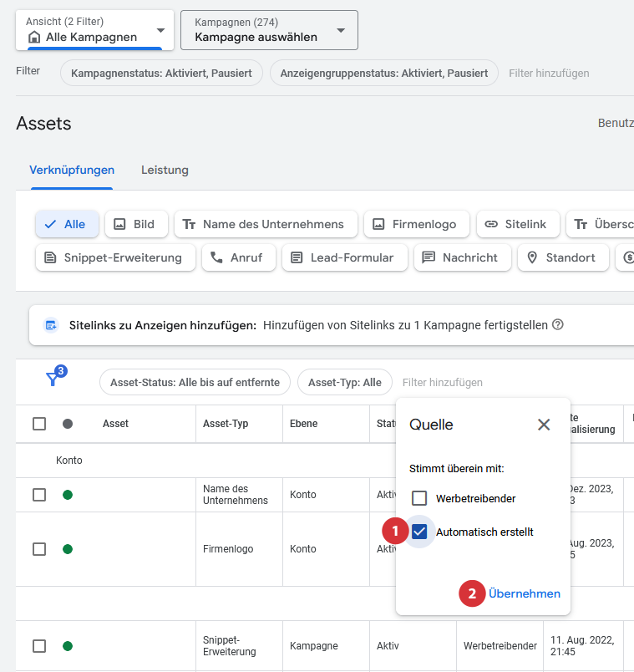This screenshot has height=672, width=634.
Task: Close the Quelle filter popup
Action: tap(544, 425)
